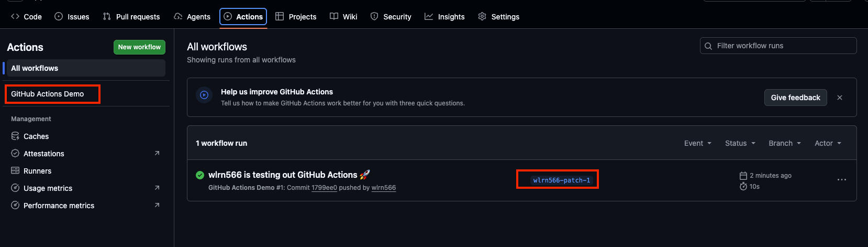
Task: Click the play icon in feedback banner
Action: pyautogui.click(x=204, y=95)
